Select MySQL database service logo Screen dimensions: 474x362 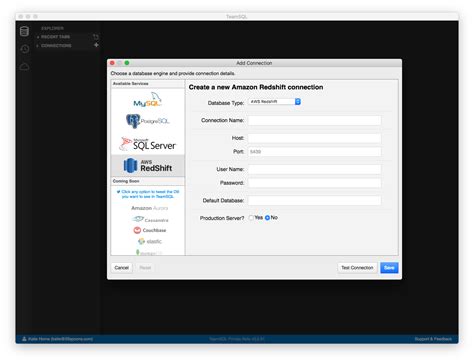[148, 100]
